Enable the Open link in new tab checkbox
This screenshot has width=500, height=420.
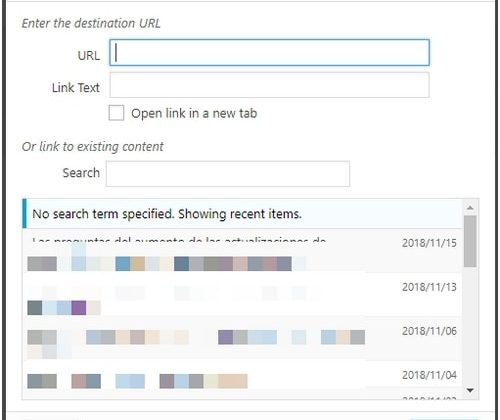[x=116, y=113]
